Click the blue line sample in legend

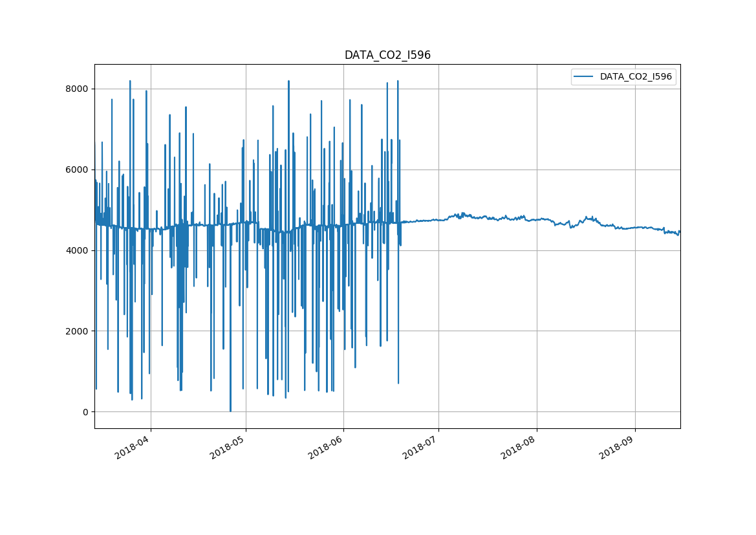click(x=585, y=77)
